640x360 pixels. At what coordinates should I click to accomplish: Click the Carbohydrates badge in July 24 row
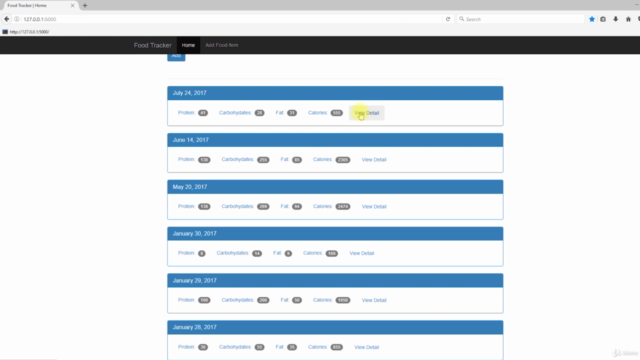click(x=259, y=113)
